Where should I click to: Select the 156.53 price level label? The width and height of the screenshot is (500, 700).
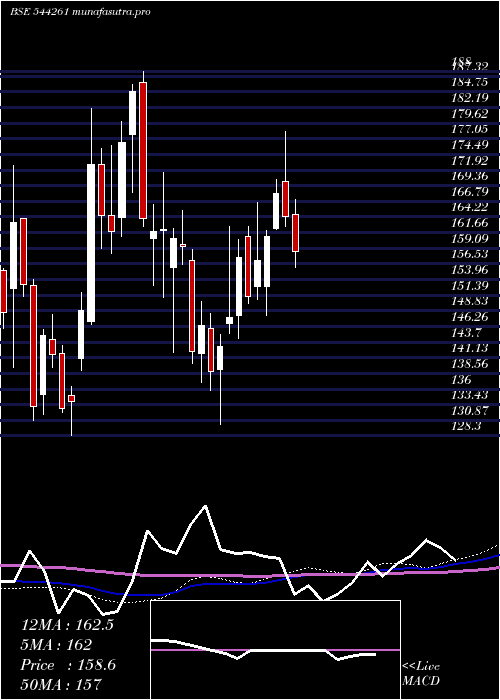[x=471, y=254]
